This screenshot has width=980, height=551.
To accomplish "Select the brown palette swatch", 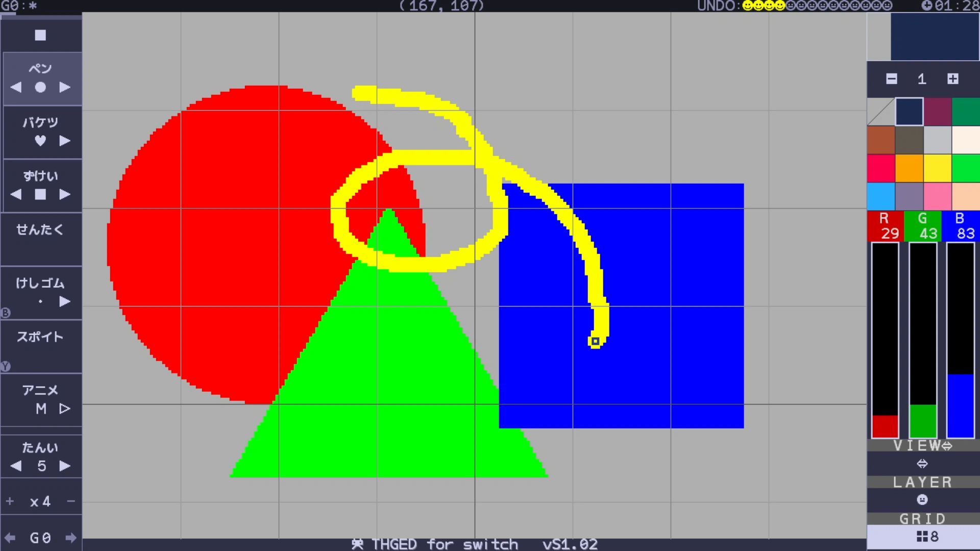I will tap(881, 140).
